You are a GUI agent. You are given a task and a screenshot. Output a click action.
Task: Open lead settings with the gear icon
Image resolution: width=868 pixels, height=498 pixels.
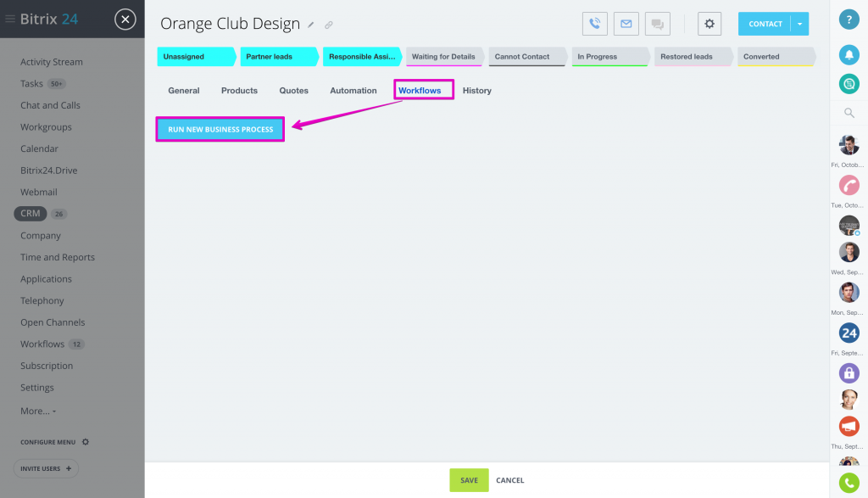pyautogui.click(x=709, y=24)
